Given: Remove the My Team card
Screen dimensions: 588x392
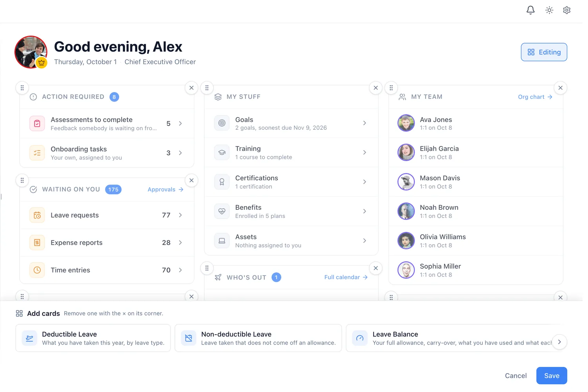Looking at the screenshot, I should coord(560,88).
